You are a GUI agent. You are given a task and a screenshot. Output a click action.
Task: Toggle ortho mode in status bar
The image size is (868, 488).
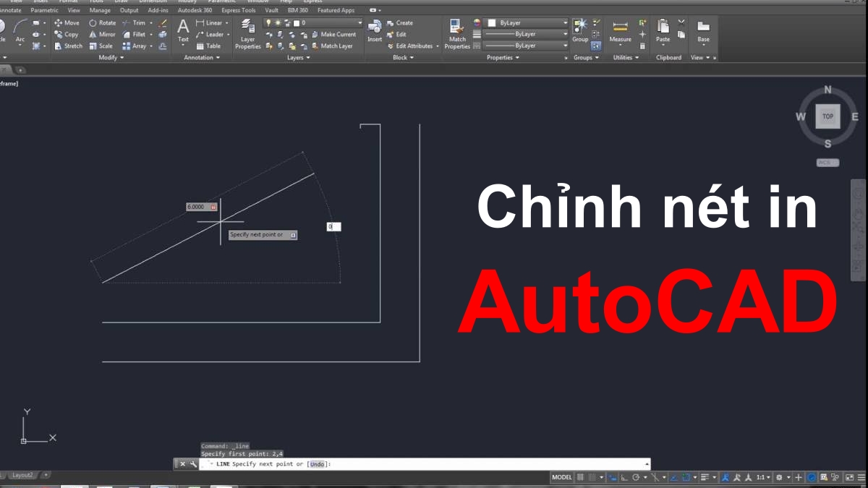pos(624,477)
